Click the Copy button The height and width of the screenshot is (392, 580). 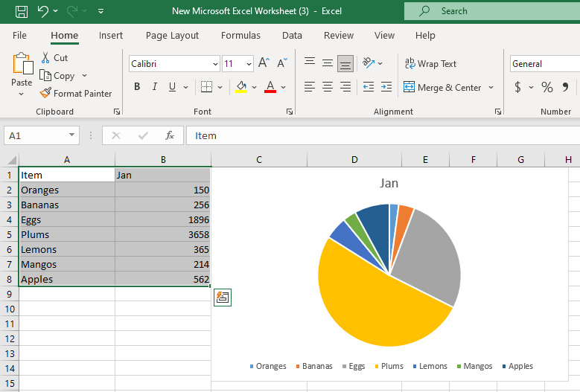coord(58,76)
